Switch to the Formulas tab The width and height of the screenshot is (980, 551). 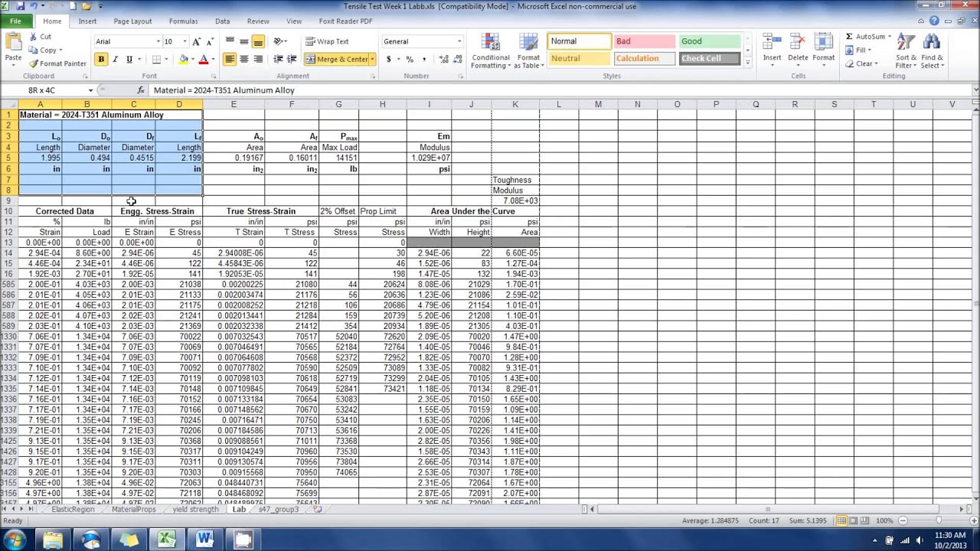coord(183,21)
